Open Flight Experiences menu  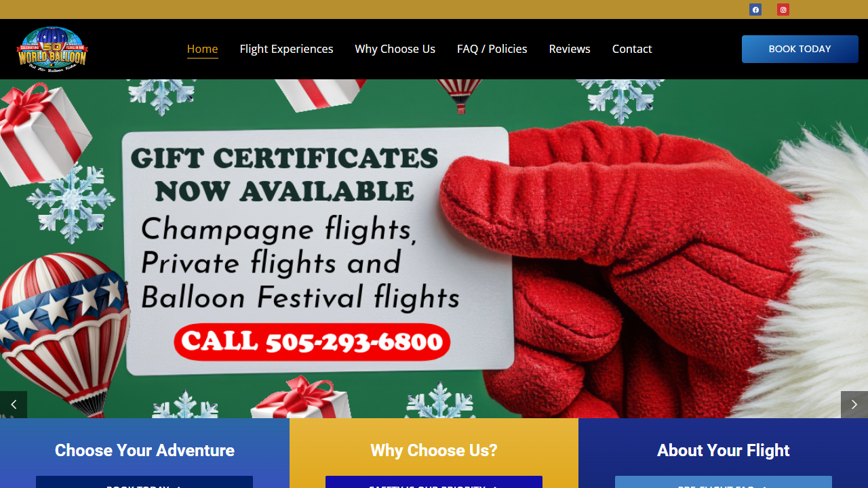point(286,49)
